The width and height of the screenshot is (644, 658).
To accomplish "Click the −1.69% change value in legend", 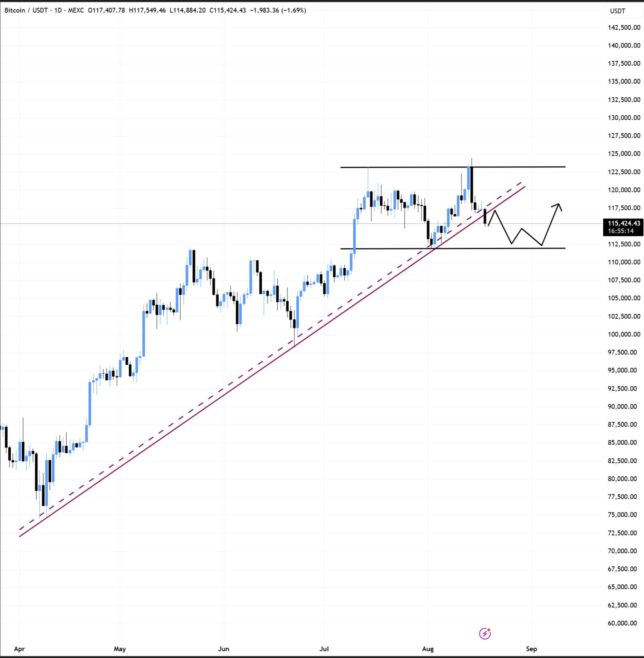I will 294,10.
